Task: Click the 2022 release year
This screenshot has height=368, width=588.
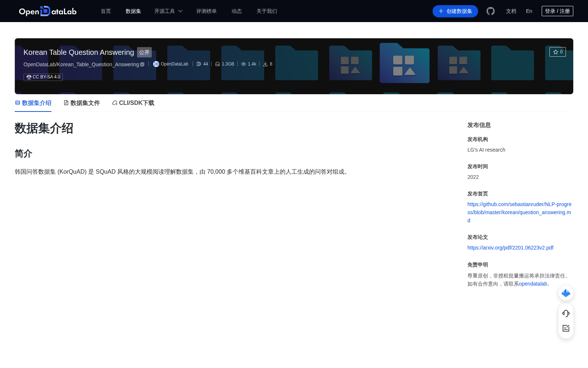Action: click(x=473, y=177)
